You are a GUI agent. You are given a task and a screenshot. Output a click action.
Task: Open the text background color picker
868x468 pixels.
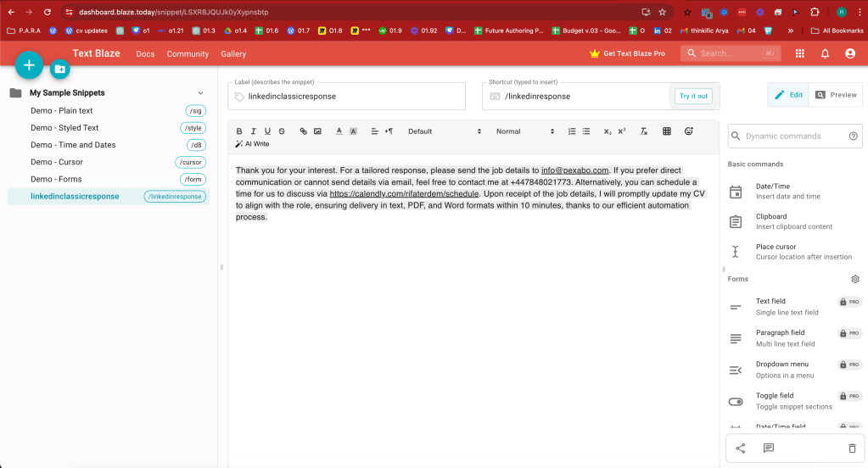point(353,131)
